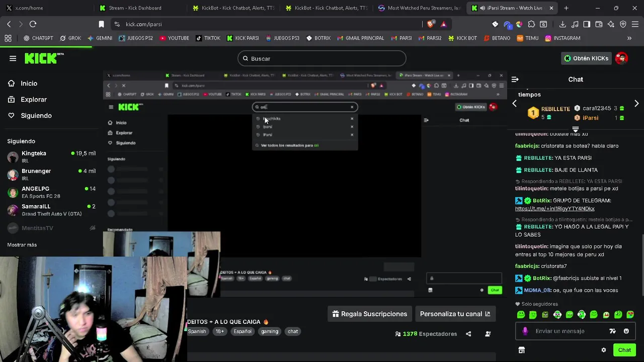Screen dimensions: 644x362
Task: Open followed channel Brunenger
Action: [50, 174]
